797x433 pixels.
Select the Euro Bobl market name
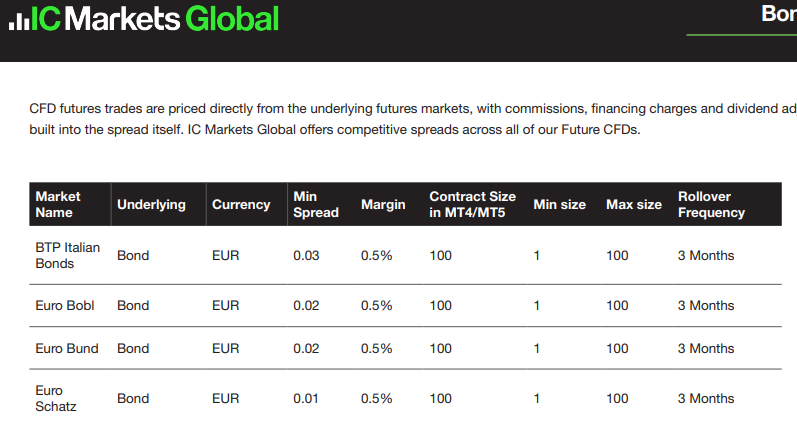(65, 305)
